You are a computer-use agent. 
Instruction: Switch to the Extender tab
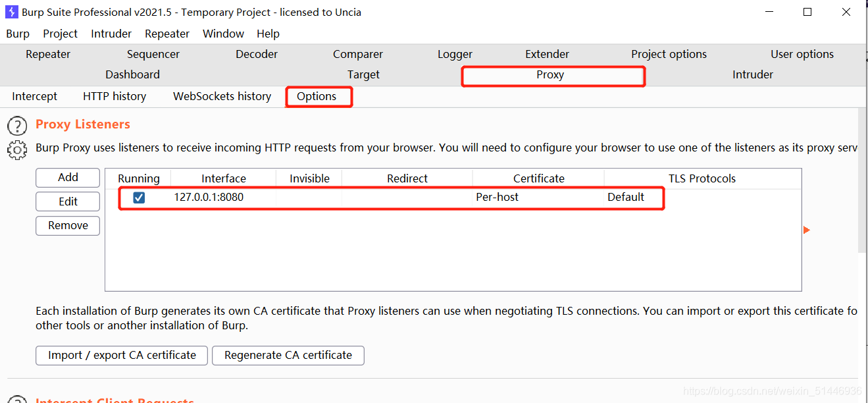point(548,54)
